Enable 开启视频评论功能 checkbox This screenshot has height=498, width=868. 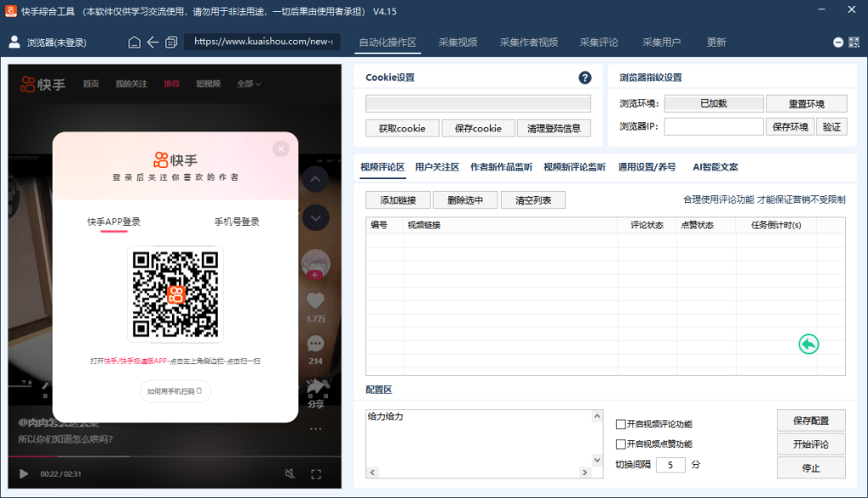click(x=620, y=424)
